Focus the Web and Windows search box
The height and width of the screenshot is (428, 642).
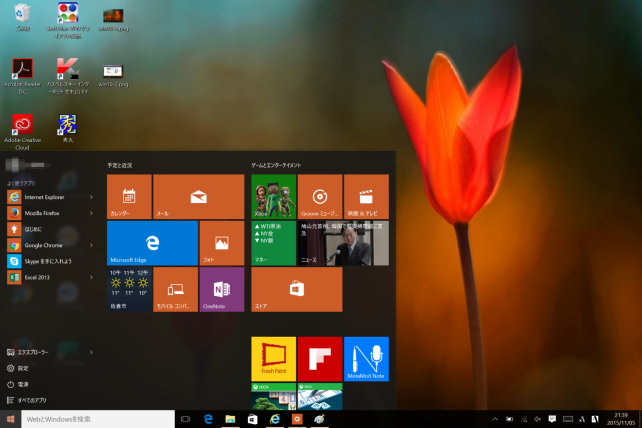98,419
